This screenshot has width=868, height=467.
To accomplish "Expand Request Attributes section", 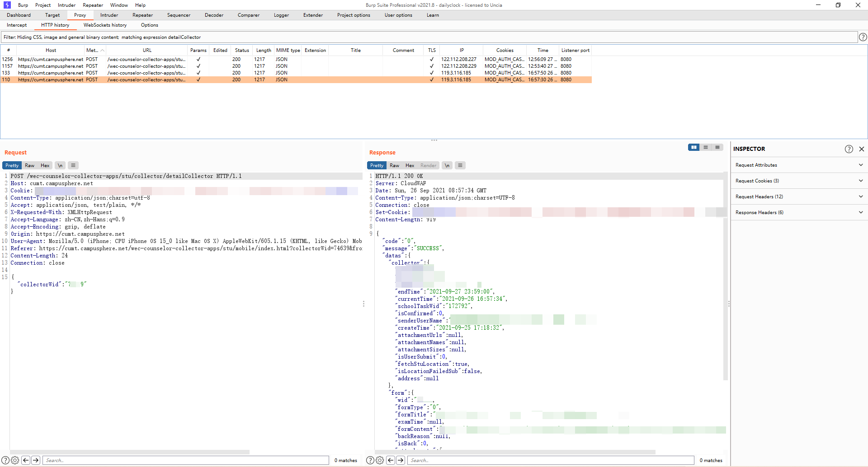I will (799, 165).
